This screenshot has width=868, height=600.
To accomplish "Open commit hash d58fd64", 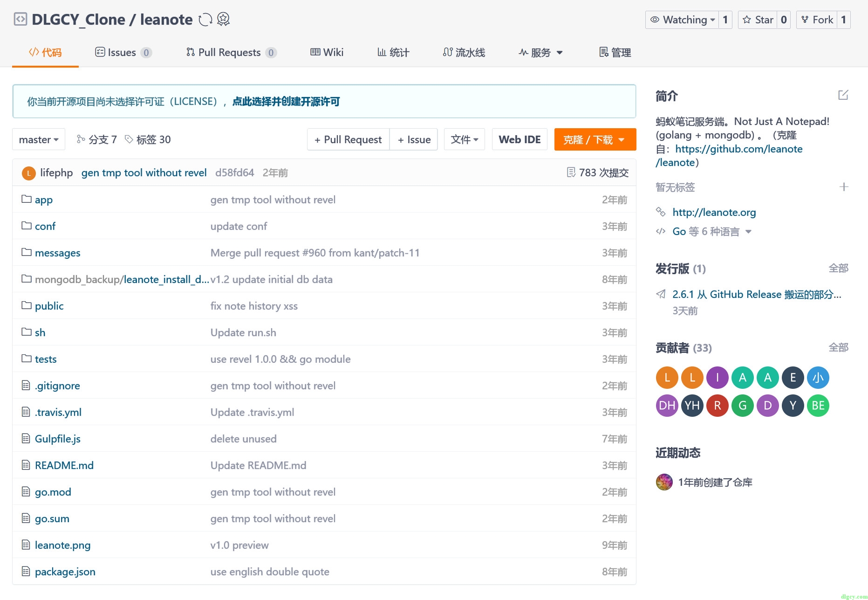I will click(234, 173).
